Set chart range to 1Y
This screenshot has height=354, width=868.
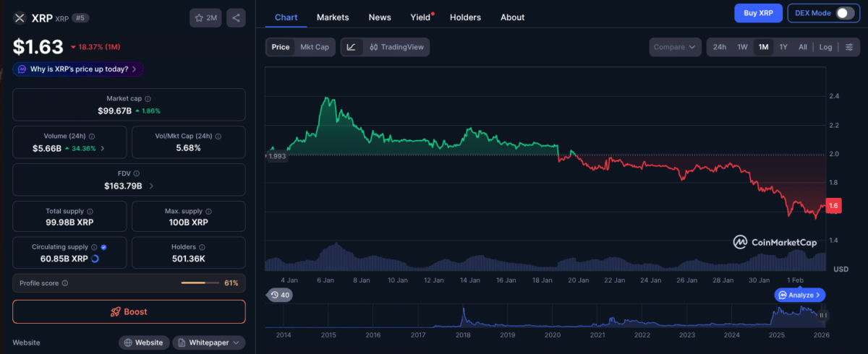pos(783,47)
